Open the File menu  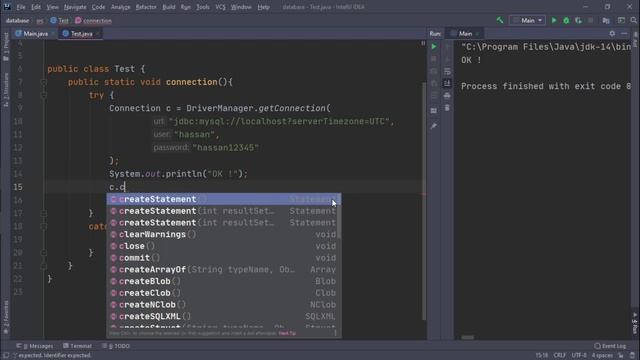pos(21,7)
